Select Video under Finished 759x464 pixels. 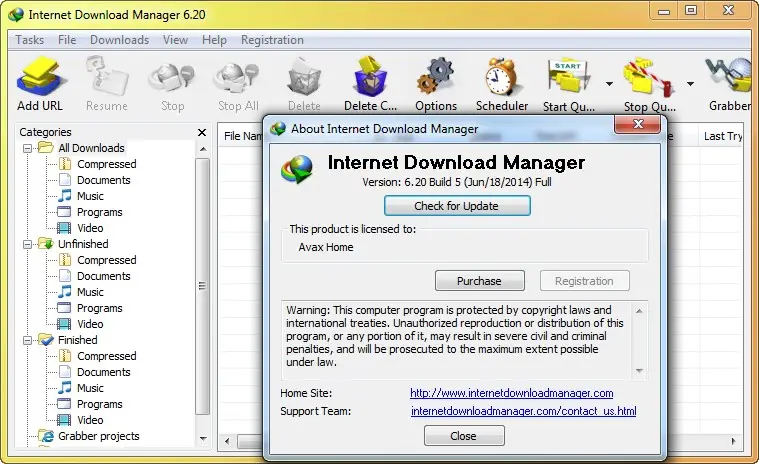(x=90, y=420)
